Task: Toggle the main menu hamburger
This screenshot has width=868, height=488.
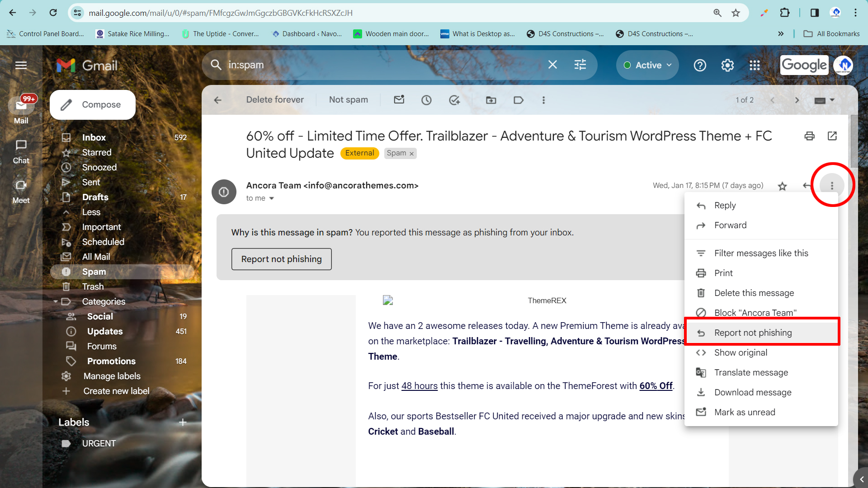Action: [21, 66]
